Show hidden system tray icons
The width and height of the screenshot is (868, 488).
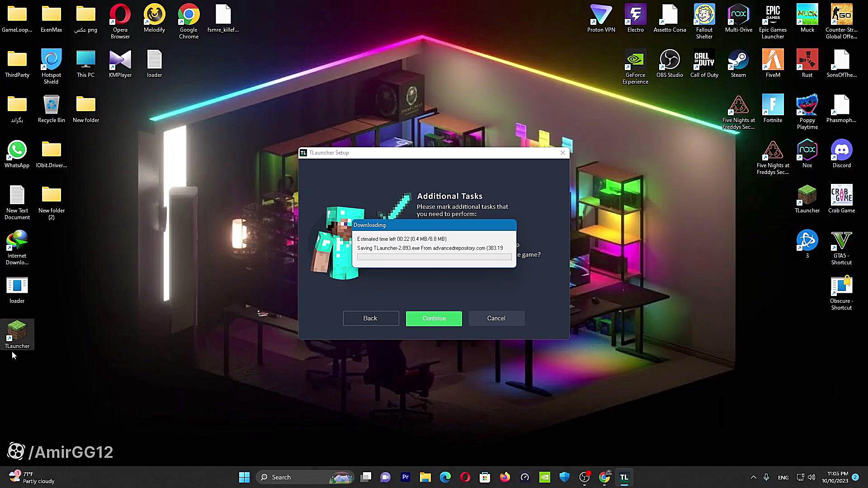click(753, 477)
